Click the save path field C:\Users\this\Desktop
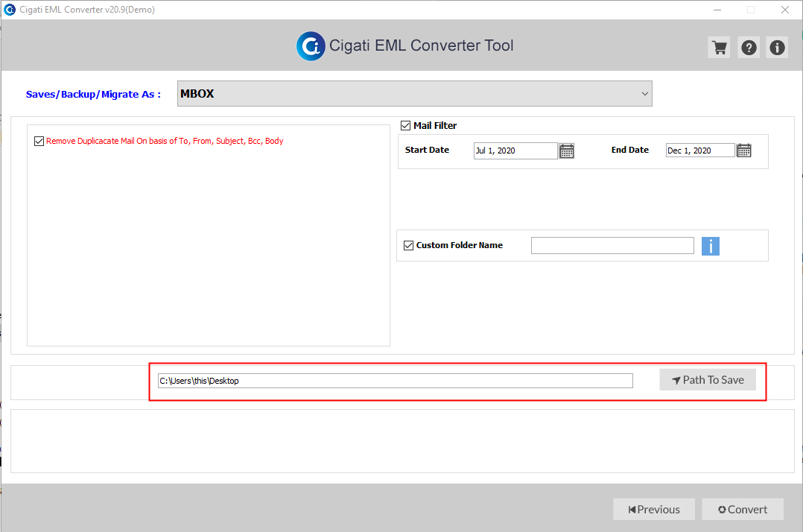The height and width of the screenshot is (532, 803). pyautogui.click(x=396, y=381)
